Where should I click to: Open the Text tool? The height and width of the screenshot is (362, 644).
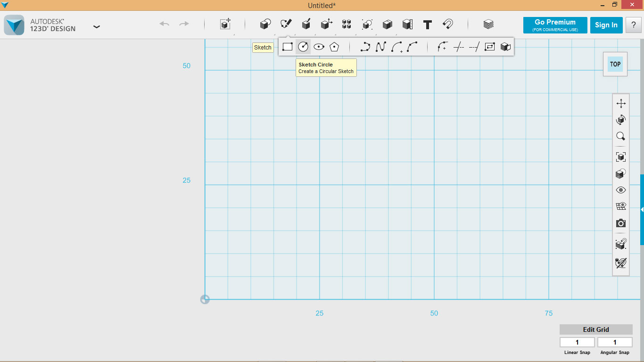tap(427, 24)
